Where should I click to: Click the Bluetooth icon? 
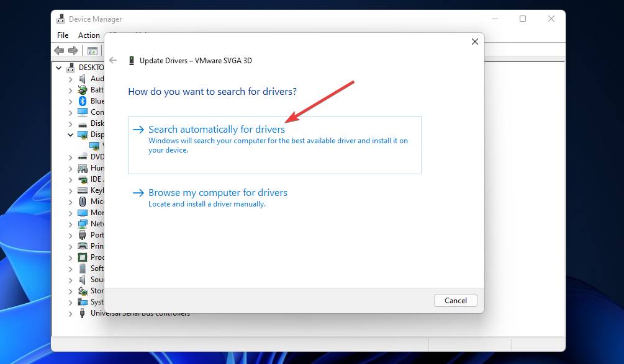pos(83,101)
